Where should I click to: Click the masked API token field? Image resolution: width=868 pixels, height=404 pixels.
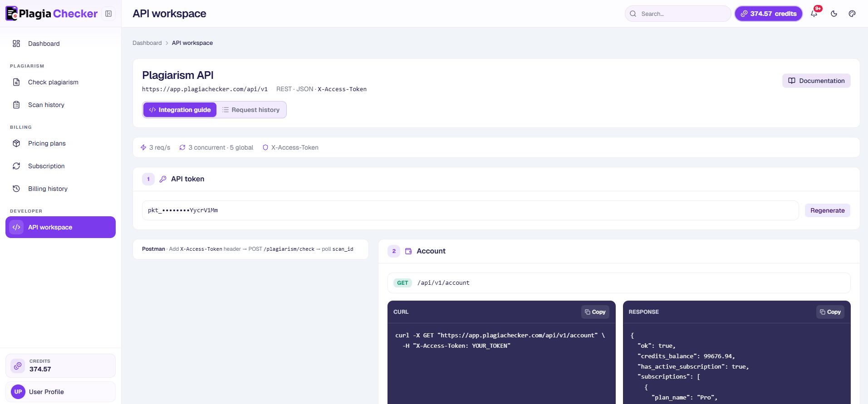pos(470,210)
